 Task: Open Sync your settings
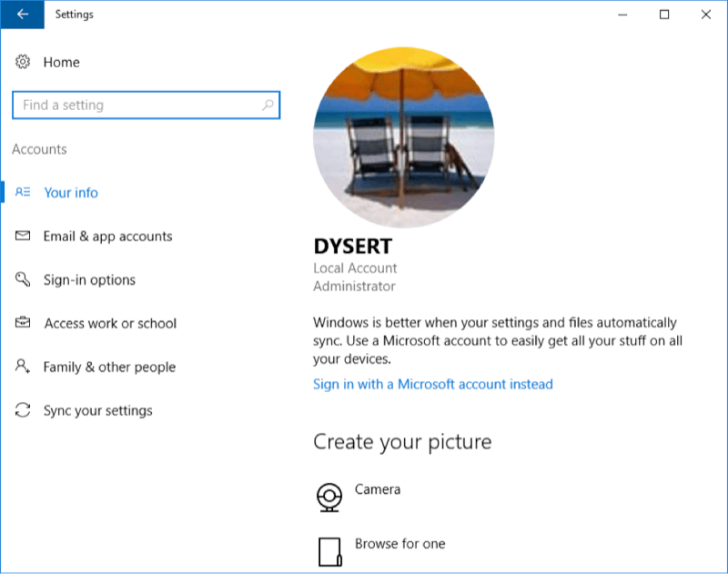click(x=98, y=410)
